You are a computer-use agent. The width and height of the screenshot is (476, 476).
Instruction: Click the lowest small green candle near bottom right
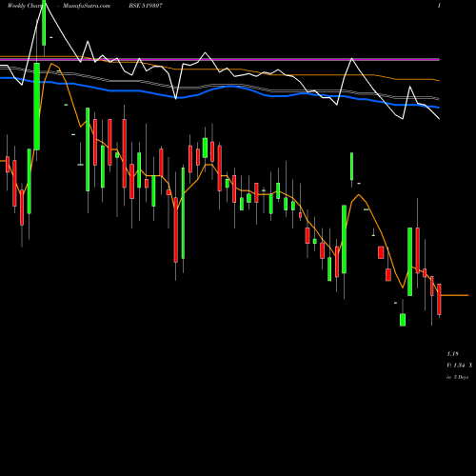click(x=403, y=320)
